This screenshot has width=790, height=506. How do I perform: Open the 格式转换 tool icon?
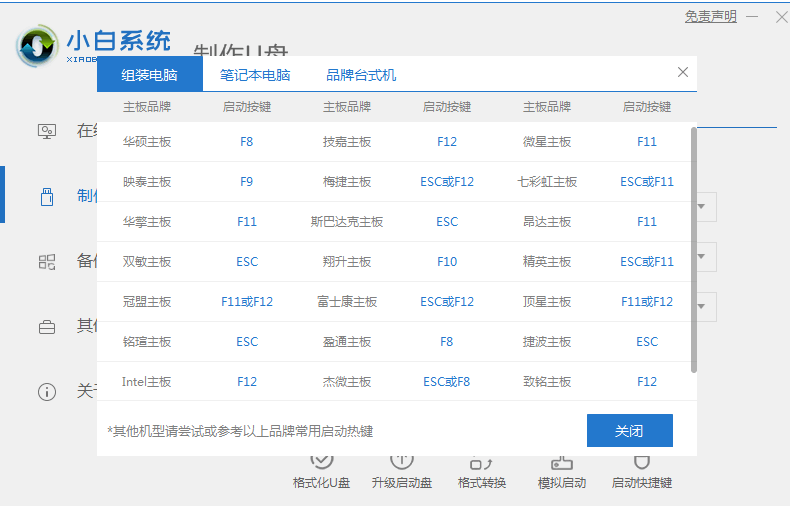[x=481, y=462]
